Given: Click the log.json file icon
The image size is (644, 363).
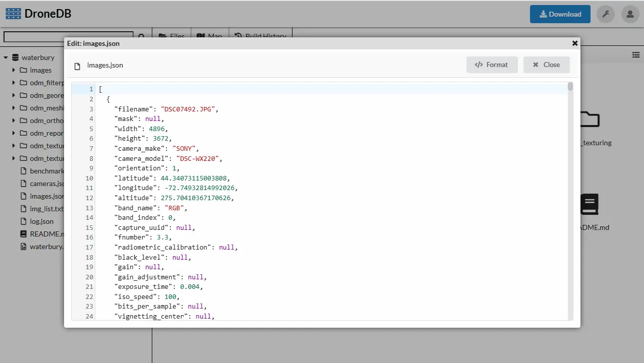Looking at the screenshot, I should point(23,221).
